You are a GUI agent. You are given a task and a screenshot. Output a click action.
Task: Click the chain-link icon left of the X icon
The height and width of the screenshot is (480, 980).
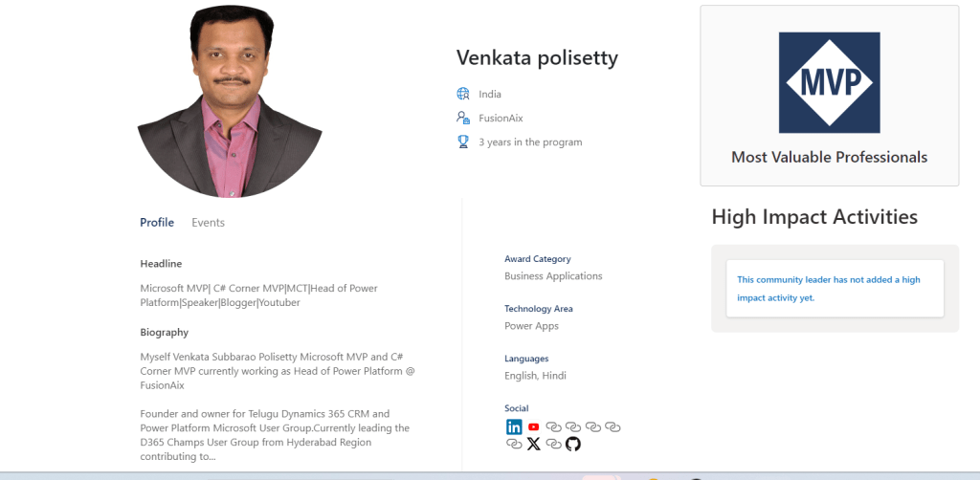tap(514, 444)
